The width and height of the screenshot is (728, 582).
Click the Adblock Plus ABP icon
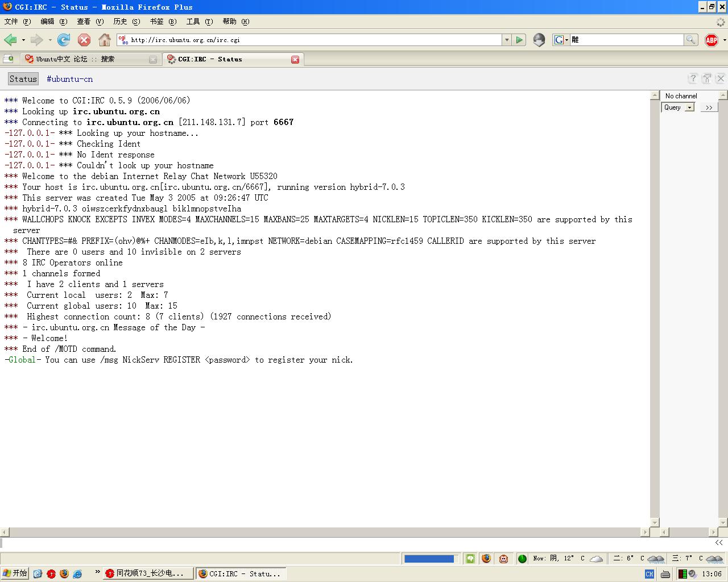[712, 40]
